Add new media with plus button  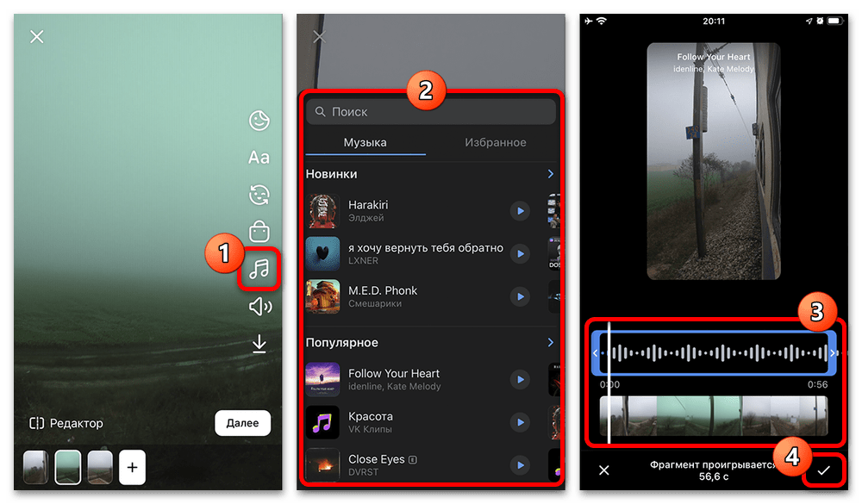[133, 467]
